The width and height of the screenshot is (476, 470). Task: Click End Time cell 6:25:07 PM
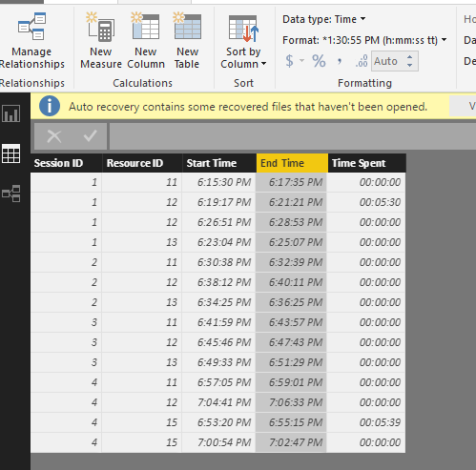click(x=291, y=242)
